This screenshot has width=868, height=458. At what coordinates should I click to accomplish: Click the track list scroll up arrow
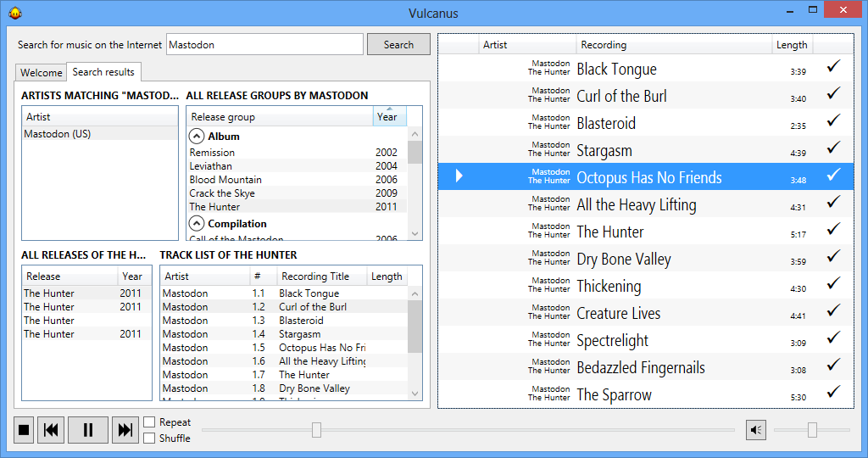415,293
